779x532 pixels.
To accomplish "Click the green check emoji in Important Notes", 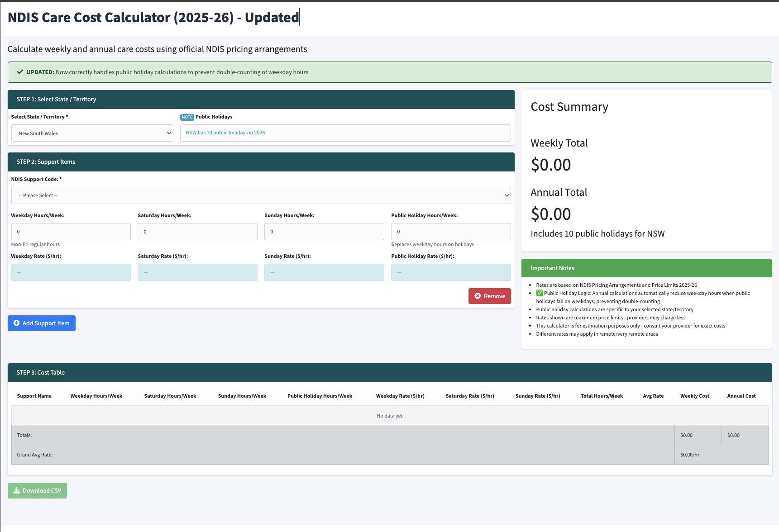I will (540, 293).
